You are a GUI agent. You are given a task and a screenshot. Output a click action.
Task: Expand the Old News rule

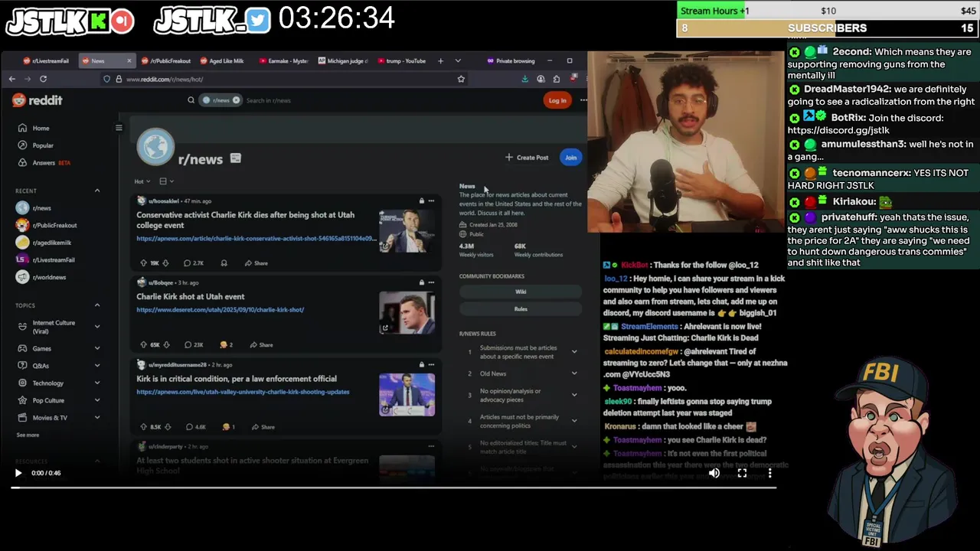[x=574, y=373]
